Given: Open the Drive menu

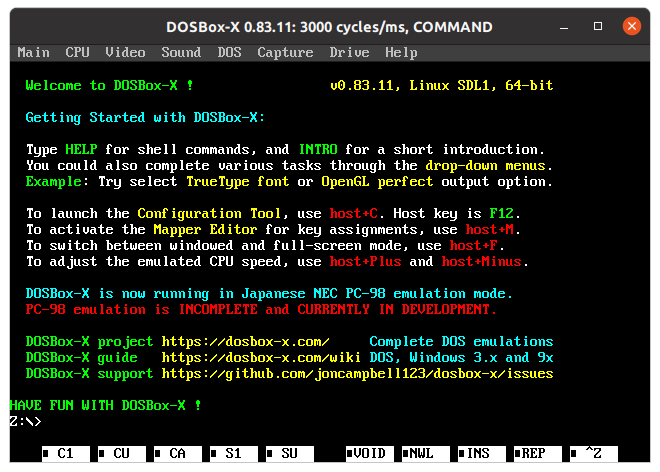Looking at the screenshot, I should [x=349, y=53].
